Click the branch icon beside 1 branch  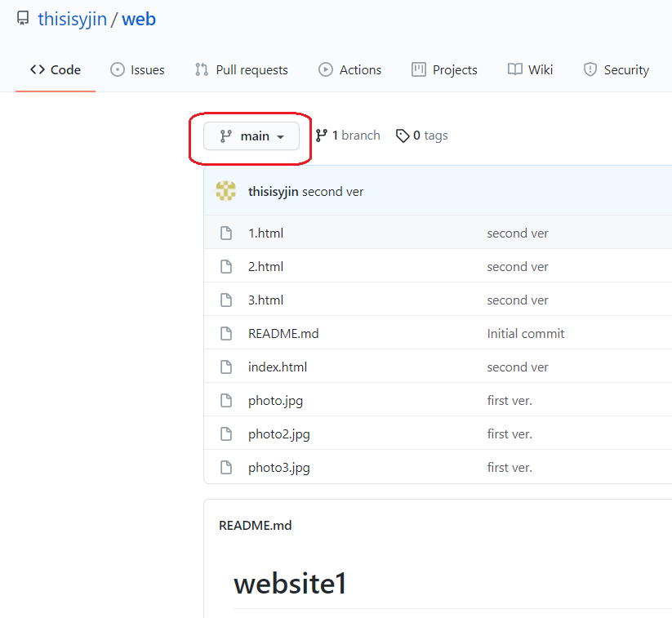pyautogui.click(x=322, y=136)
